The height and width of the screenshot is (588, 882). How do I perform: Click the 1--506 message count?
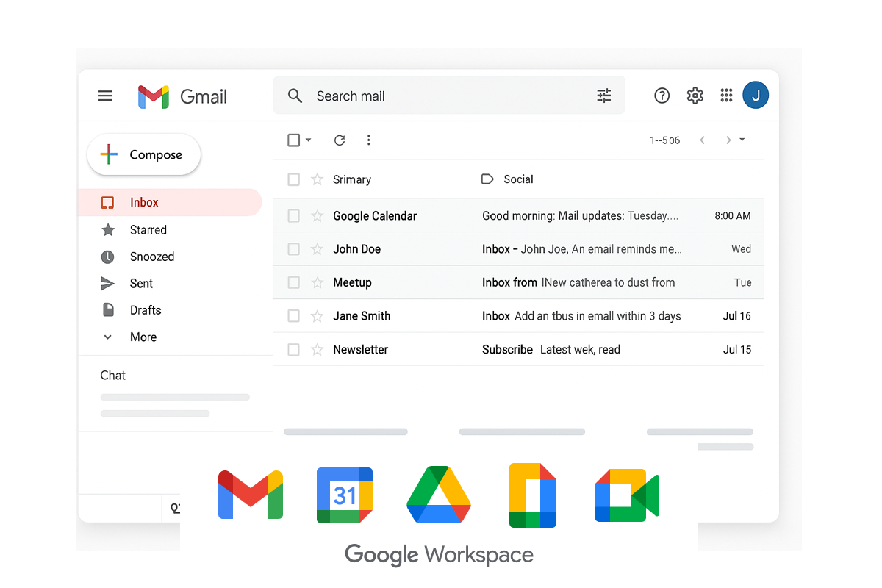pos(665,140)
